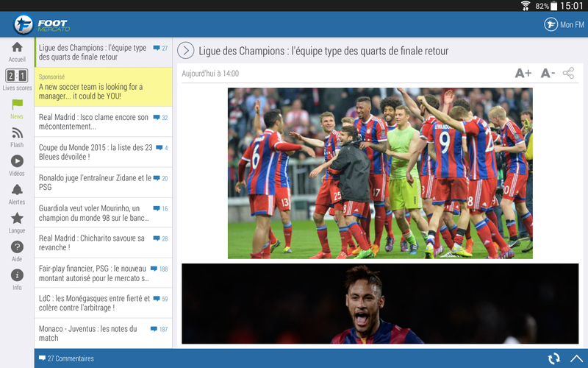The height and width of the screenshot is (368, 588).
Task: Open 'Real Madrid : Isco clame encore' article
Action: point(104,121)
